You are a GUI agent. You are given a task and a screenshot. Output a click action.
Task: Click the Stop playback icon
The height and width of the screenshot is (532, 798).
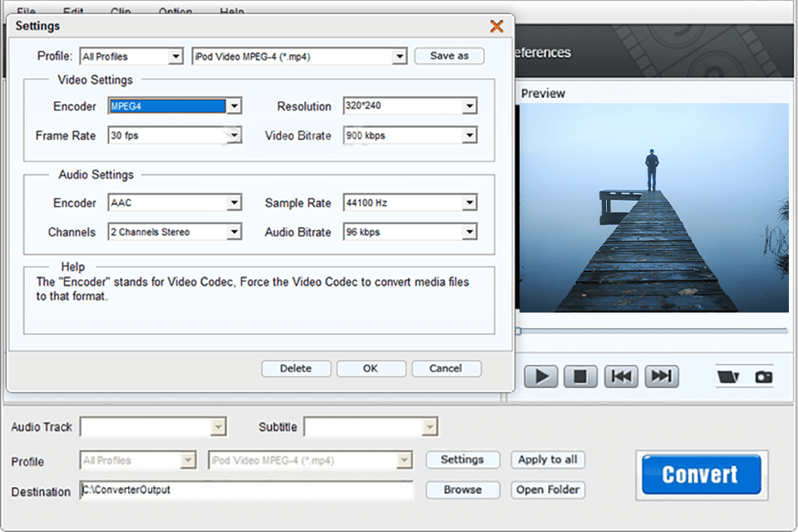pos(580,376)
